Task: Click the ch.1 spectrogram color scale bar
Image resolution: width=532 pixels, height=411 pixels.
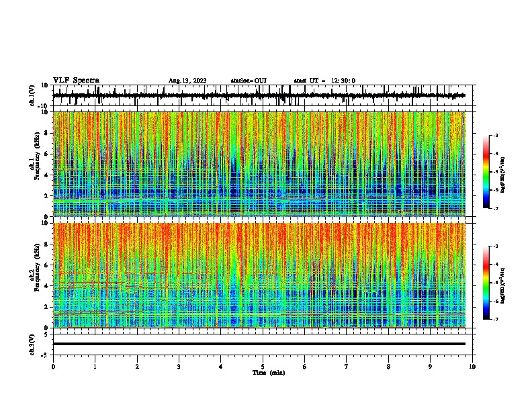Action: [486, 172]
